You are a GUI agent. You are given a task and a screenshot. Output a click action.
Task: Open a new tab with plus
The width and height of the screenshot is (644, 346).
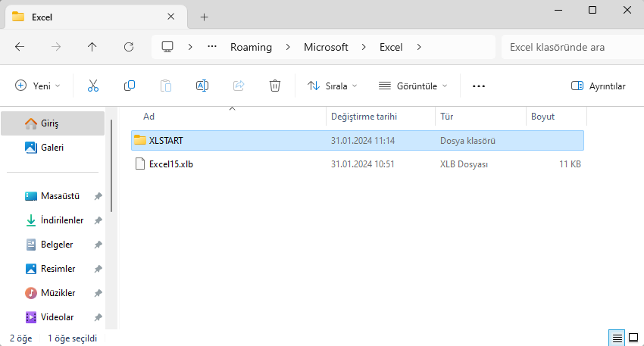coord(204,17)
